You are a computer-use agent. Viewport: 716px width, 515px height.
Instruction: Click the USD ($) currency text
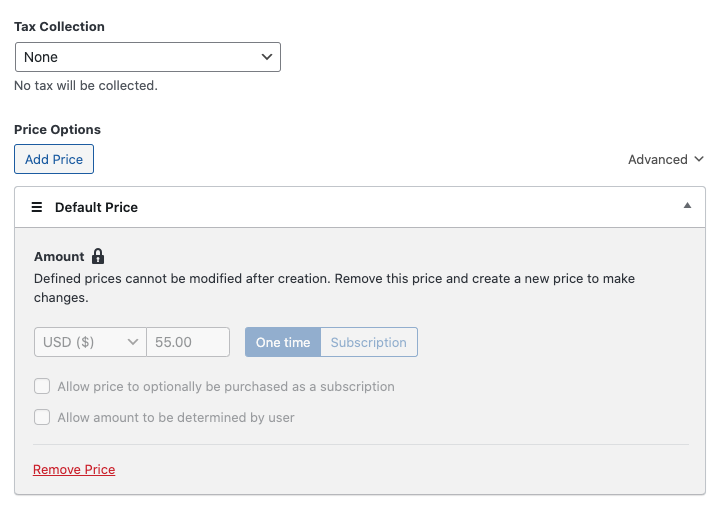tap(69, 342)
